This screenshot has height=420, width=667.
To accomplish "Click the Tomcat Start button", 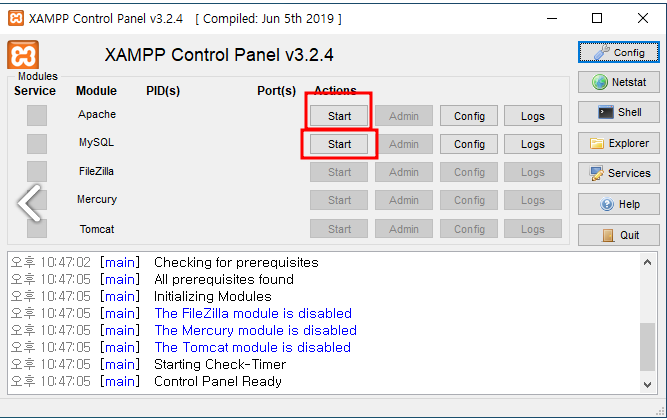I will [339, 229].
